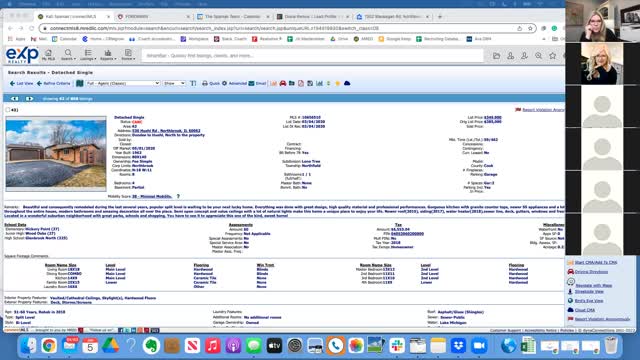Click Refine Criteria
This screenshot has height=360, width=640.
click(53, 83)
